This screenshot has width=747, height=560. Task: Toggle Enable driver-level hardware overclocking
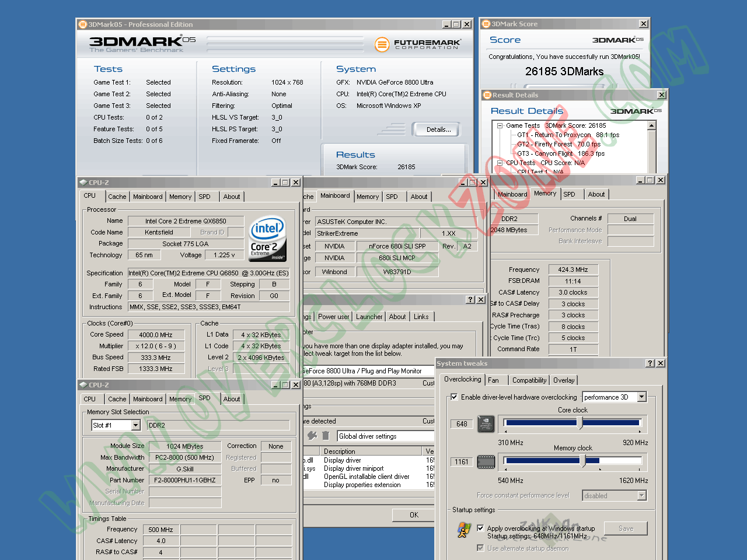click(455, 397)
